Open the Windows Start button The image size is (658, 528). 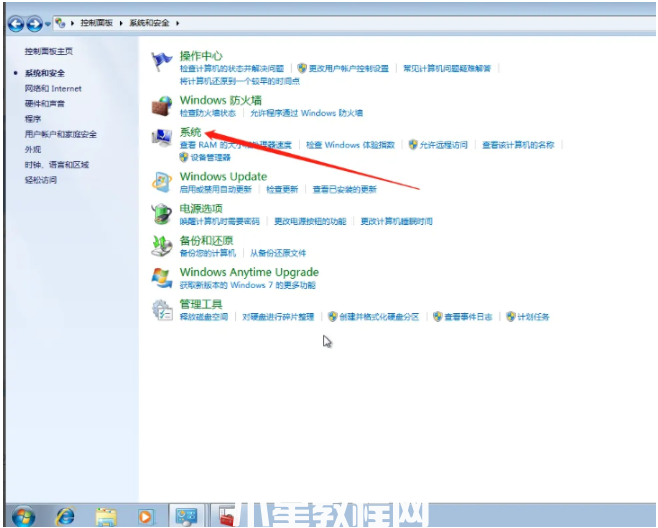24,515
